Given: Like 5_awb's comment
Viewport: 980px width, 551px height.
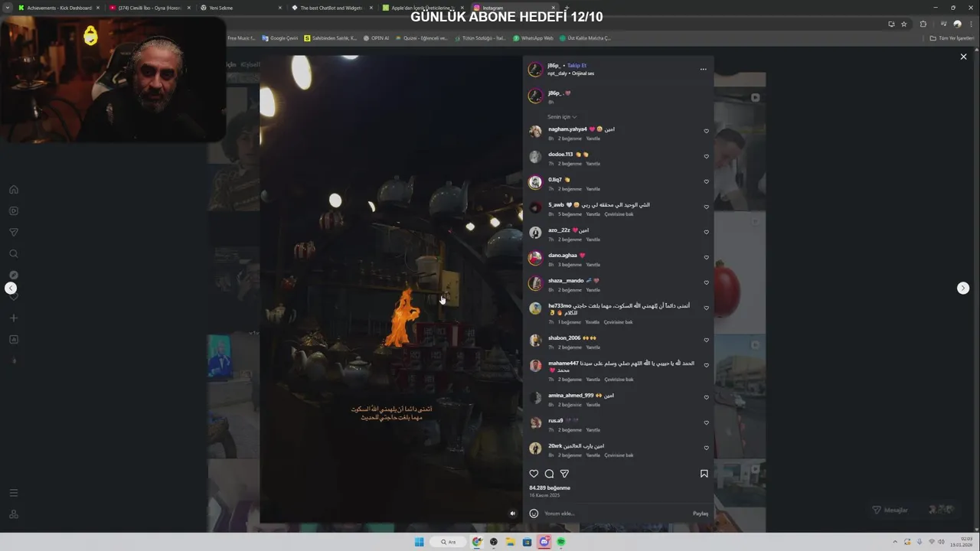Looking at the screenshot, I should [x=706, y=207].
